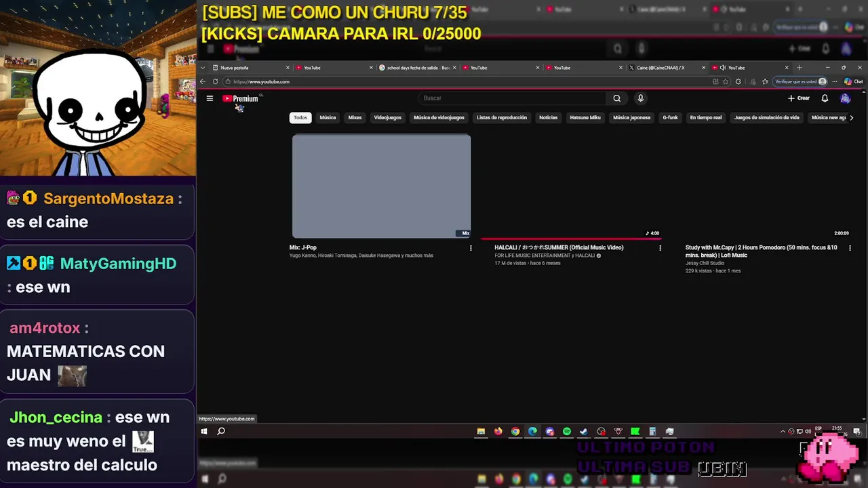868x488 pixels.
Task: Open the Jessy Chill Studio channel link
Action: [x=705, y=263]
